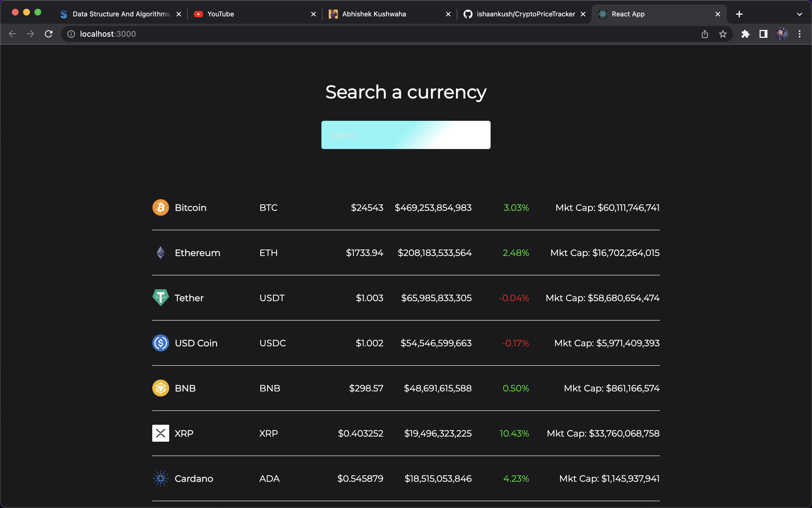This screenshot has width=812, height=508.
Task: Click Mkt Cap: $861,166,574
Action: (611, 388)
